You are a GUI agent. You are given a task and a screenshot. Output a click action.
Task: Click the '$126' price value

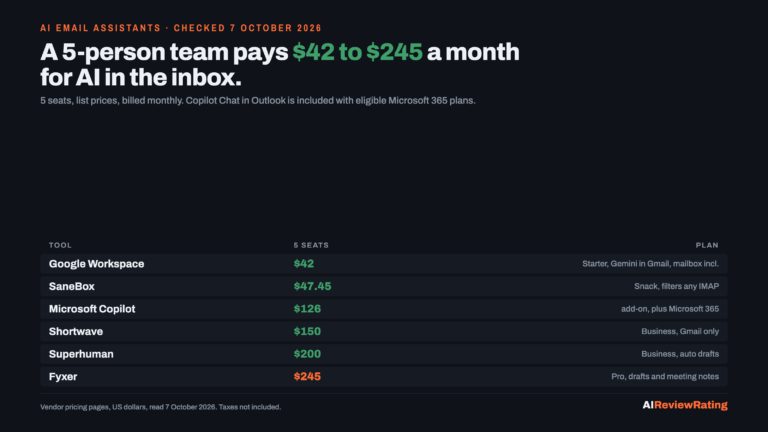(x=307, y=309)
